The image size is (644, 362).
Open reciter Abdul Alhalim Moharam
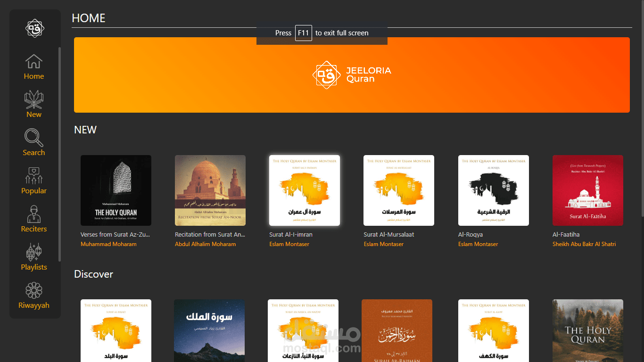[x=205, y=244]
